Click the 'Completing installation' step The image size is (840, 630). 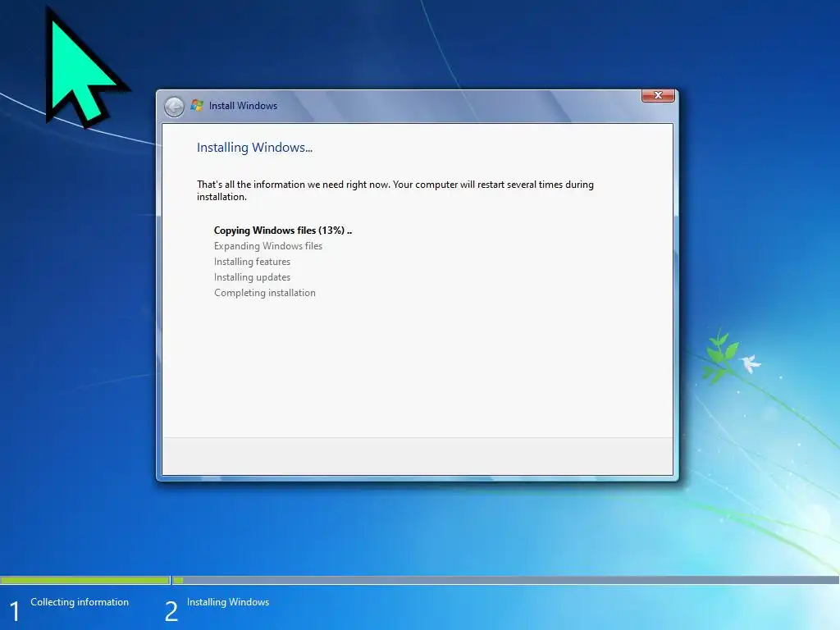coord(265,293)
